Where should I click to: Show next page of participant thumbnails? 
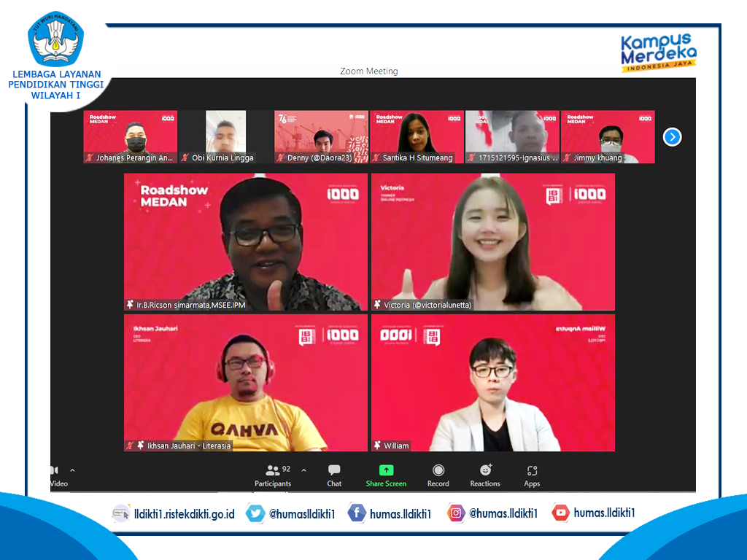(x=672, y=137)
